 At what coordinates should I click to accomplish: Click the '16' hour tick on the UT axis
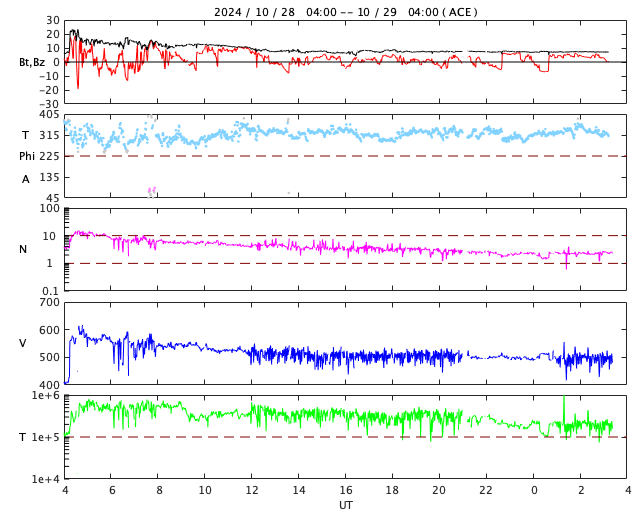[x=345, y=490]
